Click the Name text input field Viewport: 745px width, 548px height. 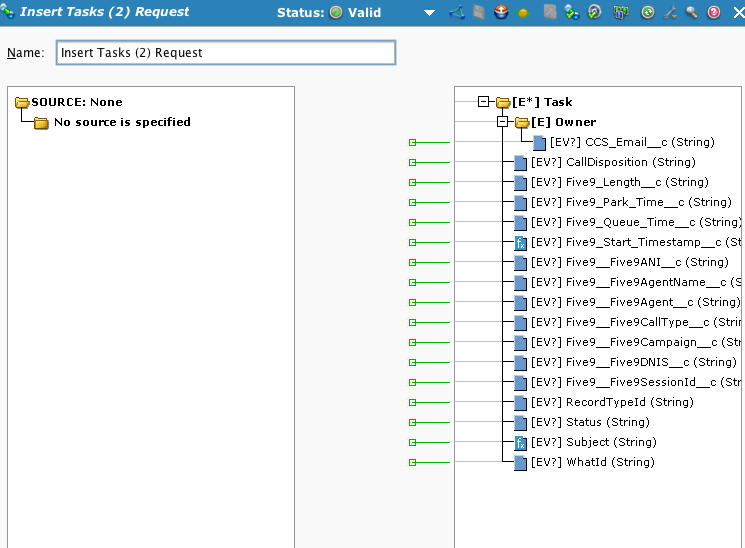[x=225, y=52]
